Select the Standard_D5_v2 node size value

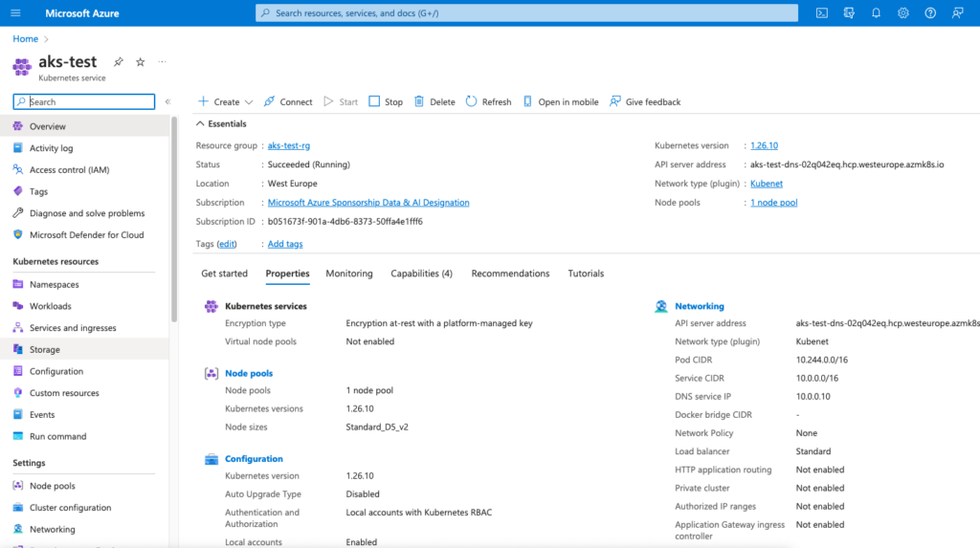pos(377,427)
